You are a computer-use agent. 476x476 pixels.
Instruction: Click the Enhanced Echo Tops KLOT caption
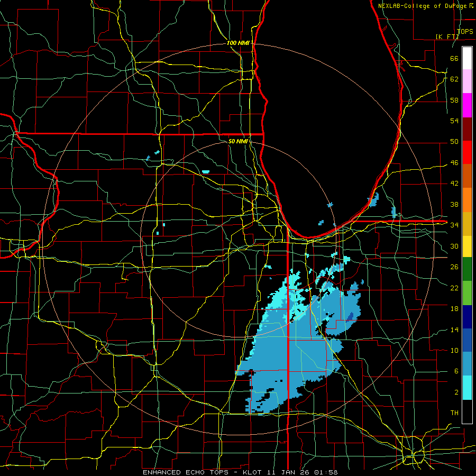coord(240,472)
